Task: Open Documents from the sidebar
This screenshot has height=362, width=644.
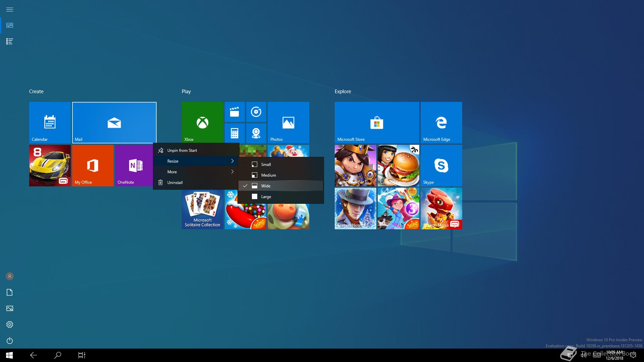Action: point(10,292)
